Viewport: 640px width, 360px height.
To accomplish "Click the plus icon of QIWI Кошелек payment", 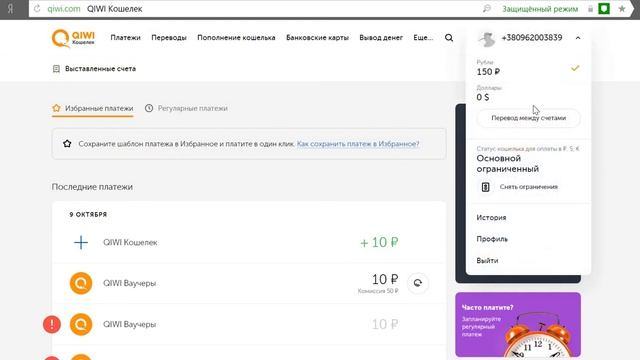I will click(x=81, y=242).
